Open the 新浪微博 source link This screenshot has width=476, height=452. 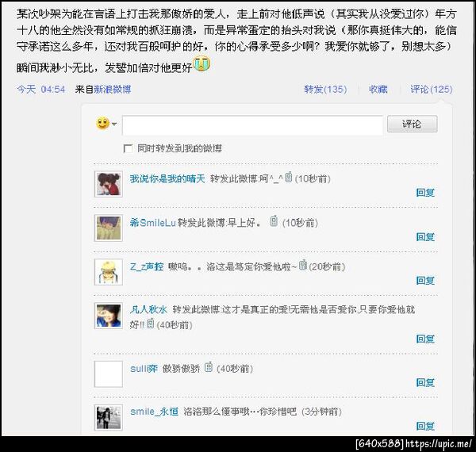point(113,89)
